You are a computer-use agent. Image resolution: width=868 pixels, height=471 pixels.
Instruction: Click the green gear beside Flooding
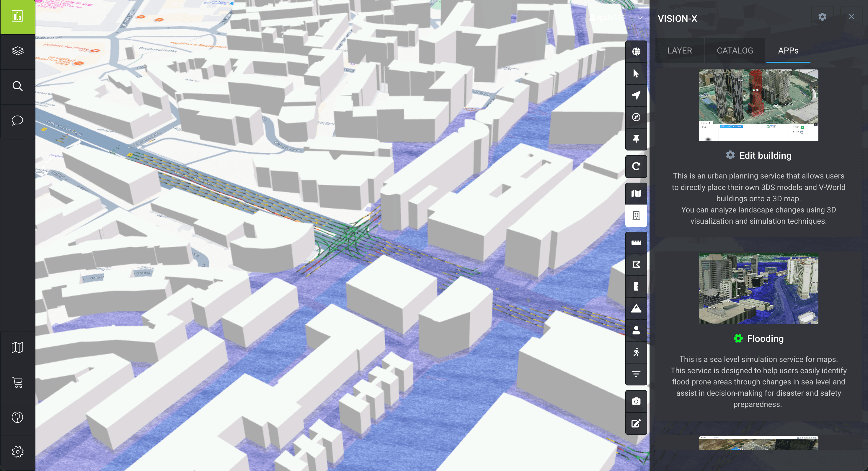point(738,339)
